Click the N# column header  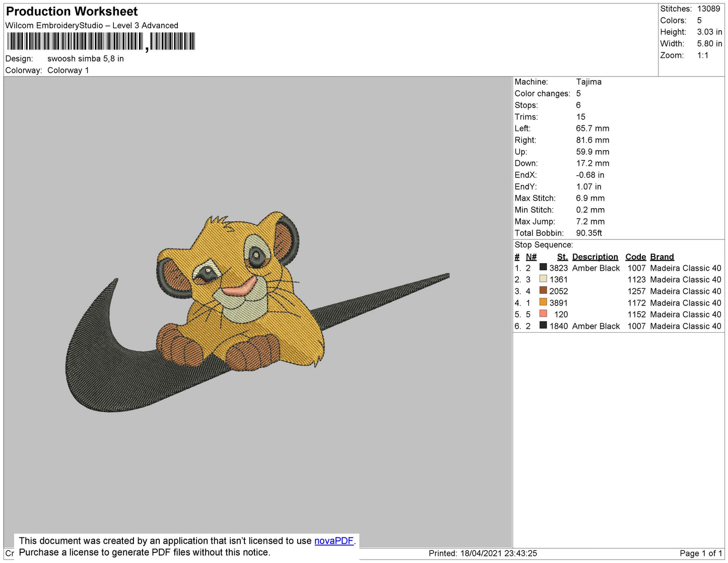531,257
